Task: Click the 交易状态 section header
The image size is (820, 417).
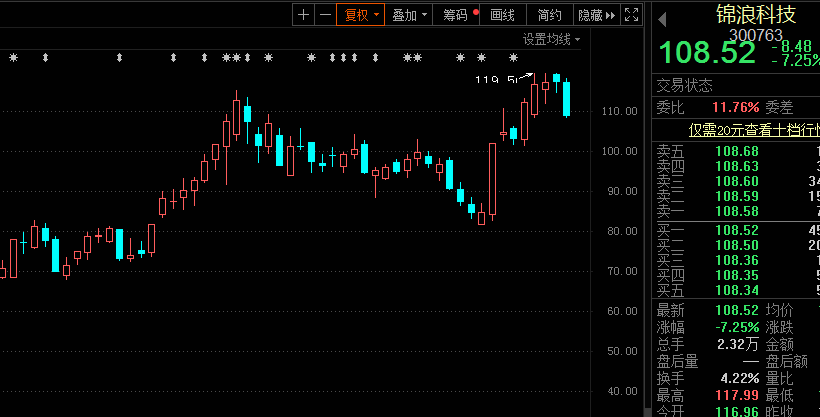Action: tap(685, 85)
